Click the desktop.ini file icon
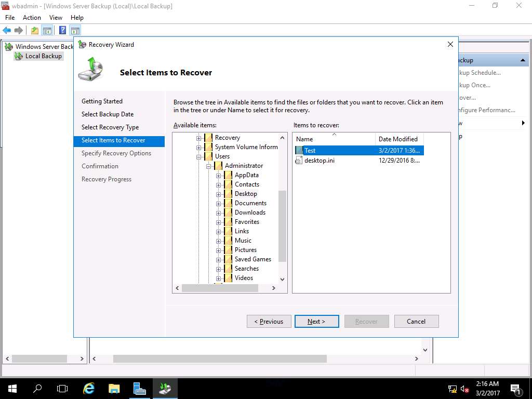This screenshot has width=532, height=399. pos(299,160)
